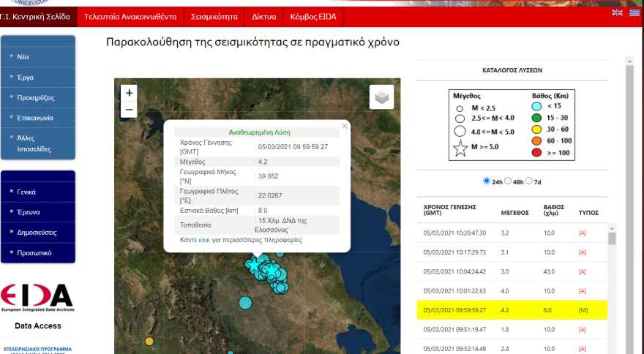Click the 'M >= 5.0' star legend icon
The height and width of the screenshot is (354, 644).
(460, 148)
